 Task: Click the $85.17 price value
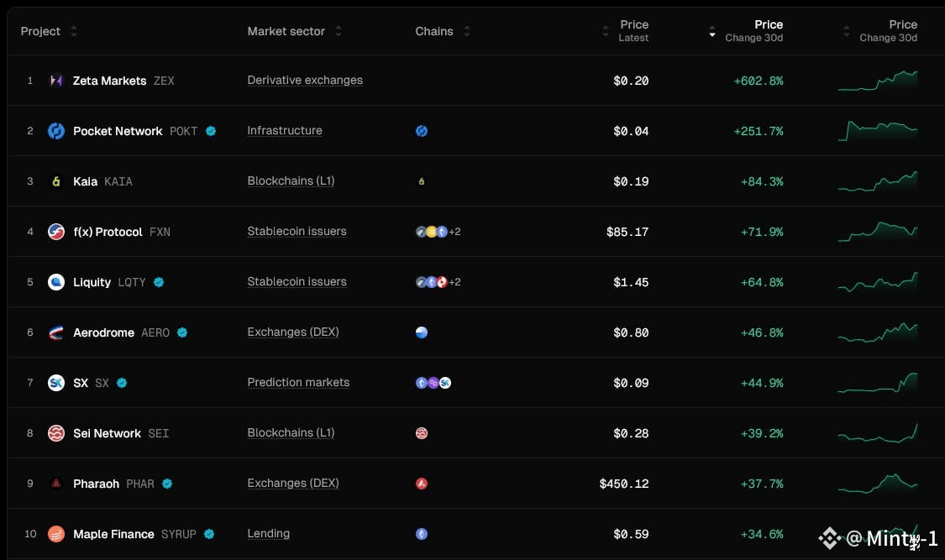tap(627, 232)
